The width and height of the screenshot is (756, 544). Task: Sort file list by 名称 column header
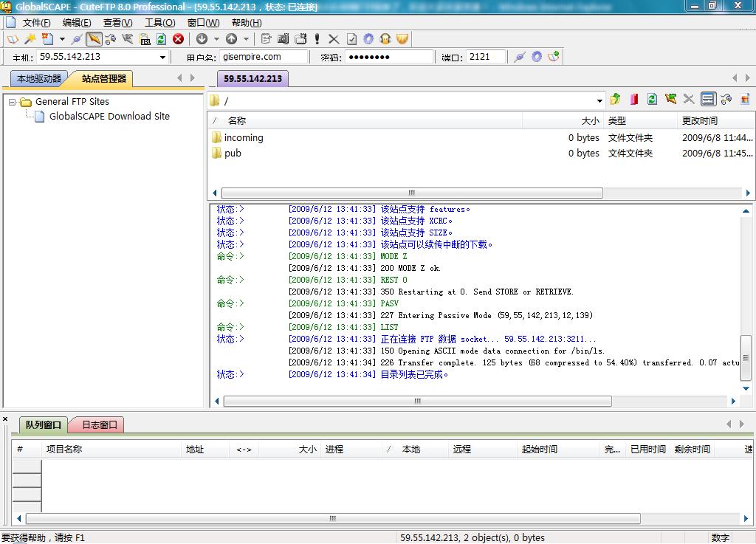coord(366,121)
